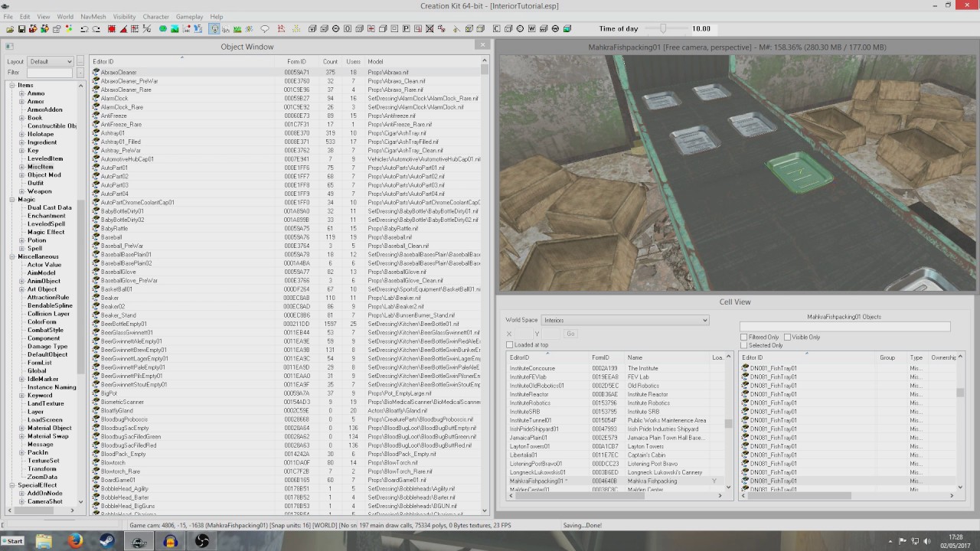Click the grid snap toolbar icon
Image resolution: width=980 pixels, height=551 pixels.
(x=135, y=29)
